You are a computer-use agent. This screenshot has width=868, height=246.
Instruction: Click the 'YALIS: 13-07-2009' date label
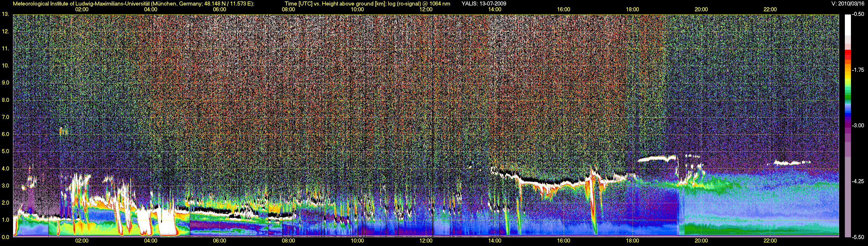tap(484, 4)
